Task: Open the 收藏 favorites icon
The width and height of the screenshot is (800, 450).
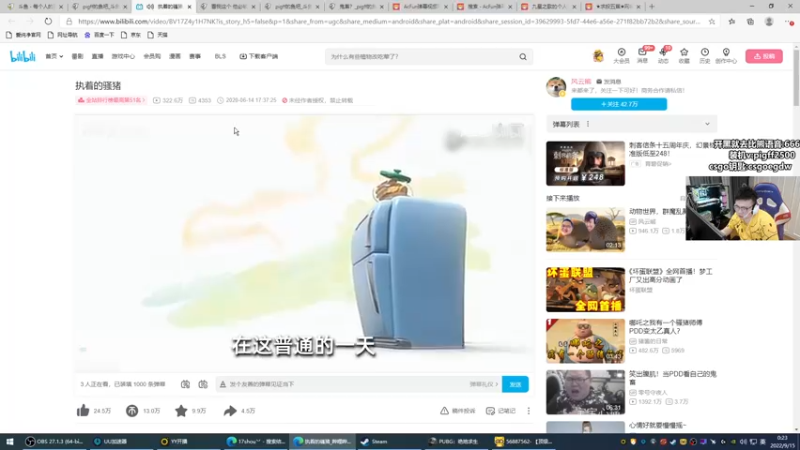Action: pos(684,56)
